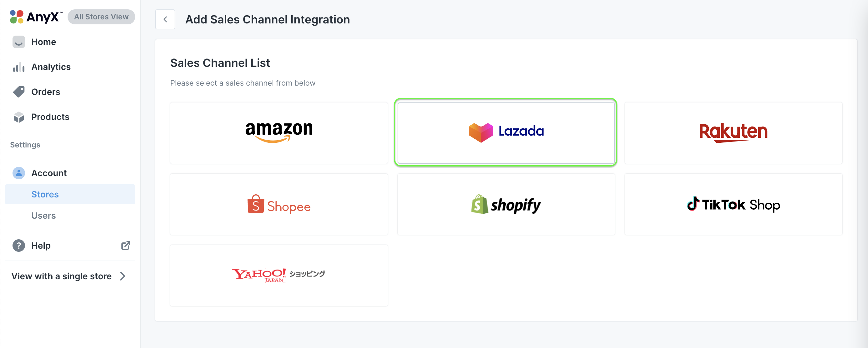
Task: Click the AnyX logo icon
Action: 17,17
